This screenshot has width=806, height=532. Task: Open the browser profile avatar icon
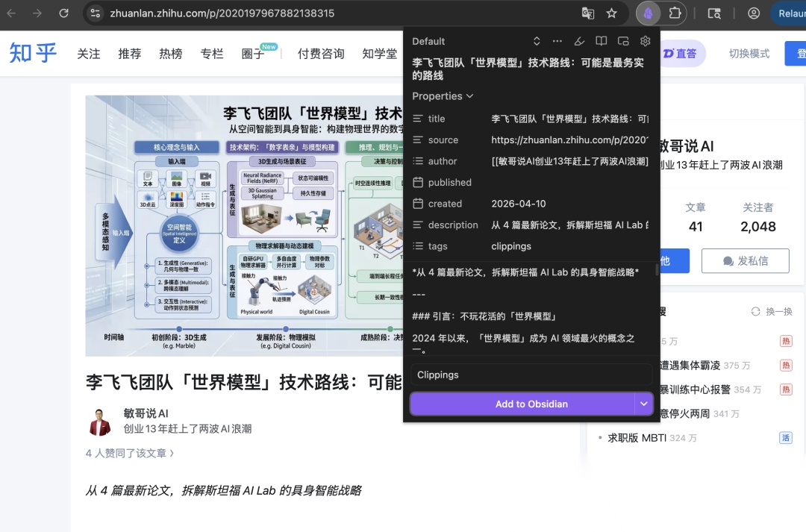tap(754, 13)
